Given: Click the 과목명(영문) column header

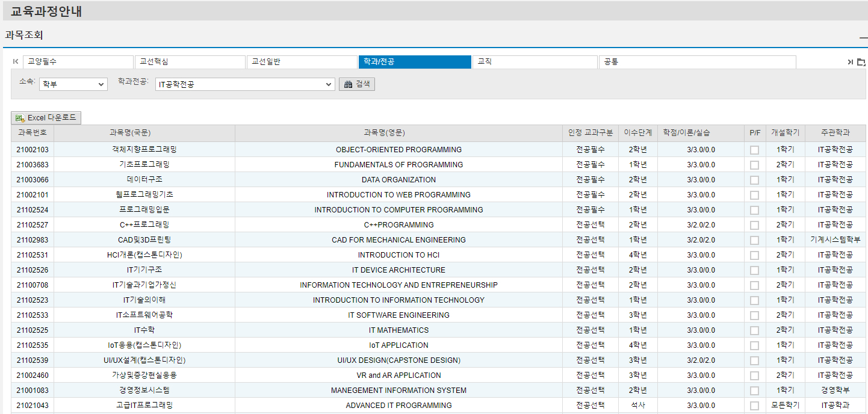Looking at the screenshot, I should pyautogui.click(x=398, y=133).
